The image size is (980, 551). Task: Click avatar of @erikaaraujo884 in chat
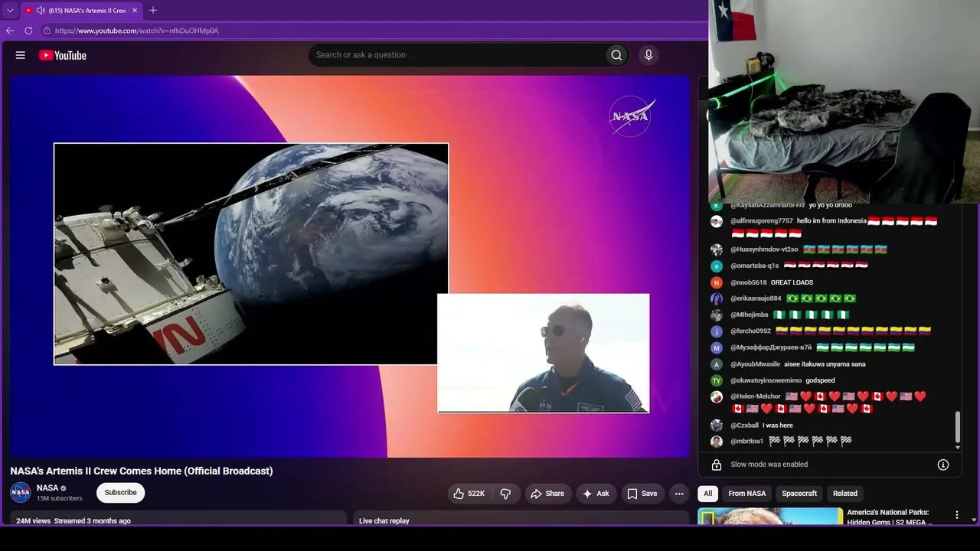[x=717, y=298]
